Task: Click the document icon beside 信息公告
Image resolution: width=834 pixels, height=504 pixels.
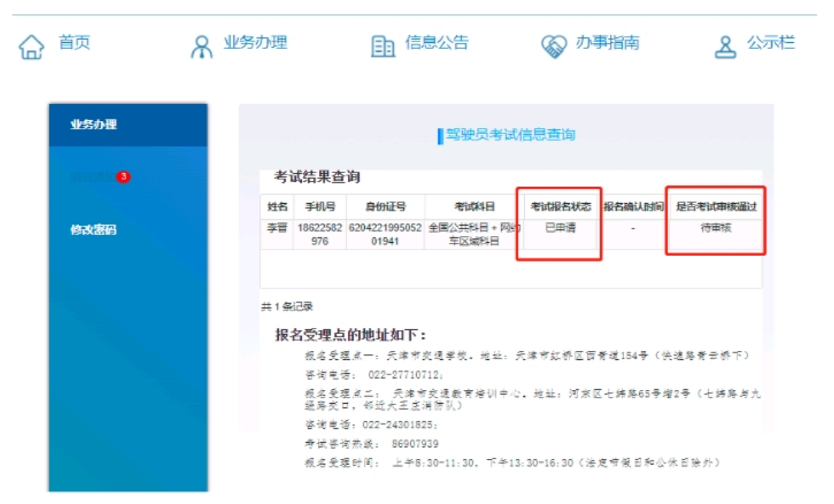Action: click(383, 47)
